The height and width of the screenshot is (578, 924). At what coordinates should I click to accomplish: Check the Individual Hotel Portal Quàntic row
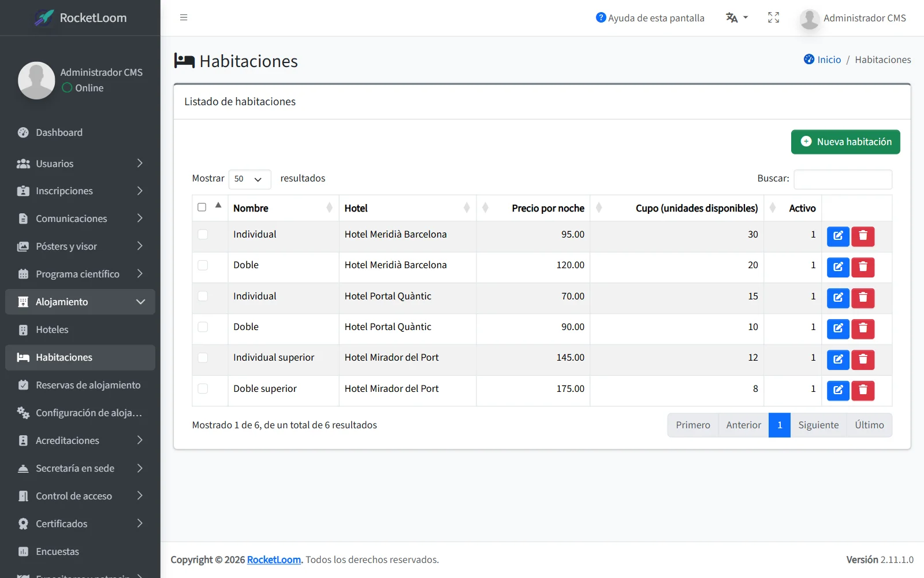point(203,296)
